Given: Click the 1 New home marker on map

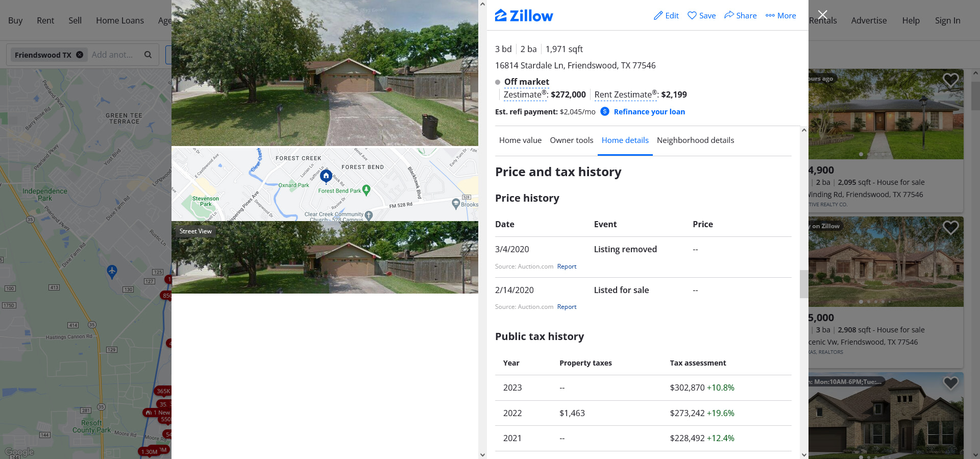Looking at the screenshot, I should [158, 413].
